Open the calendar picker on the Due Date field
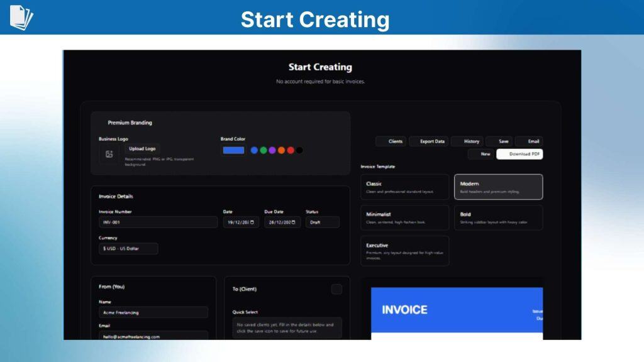The height and width of the screenshot is (362, 644). pyautogui.click(x=294, y=221)
